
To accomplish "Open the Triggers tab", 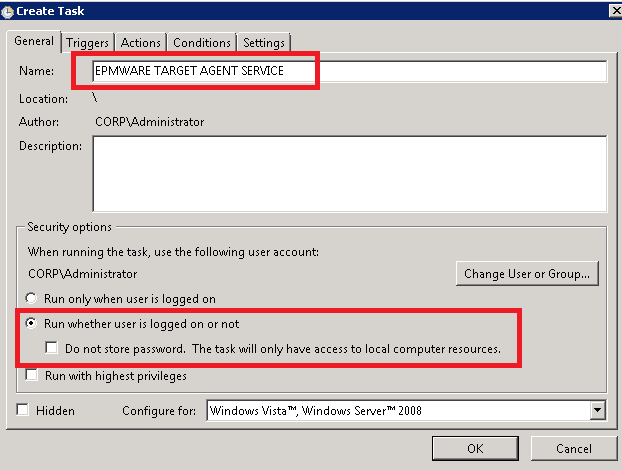I will [x=88, y=42].
